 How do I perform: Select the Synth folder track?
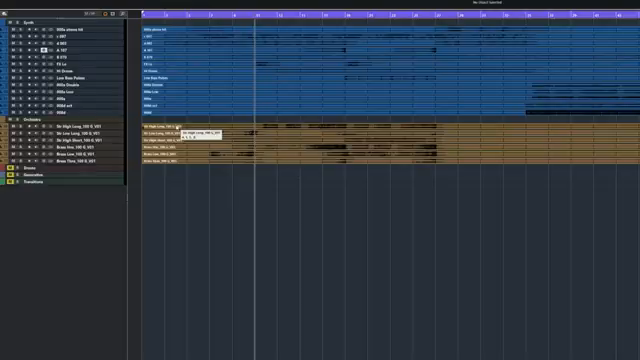pyautogui.click(x=29, y=22)
